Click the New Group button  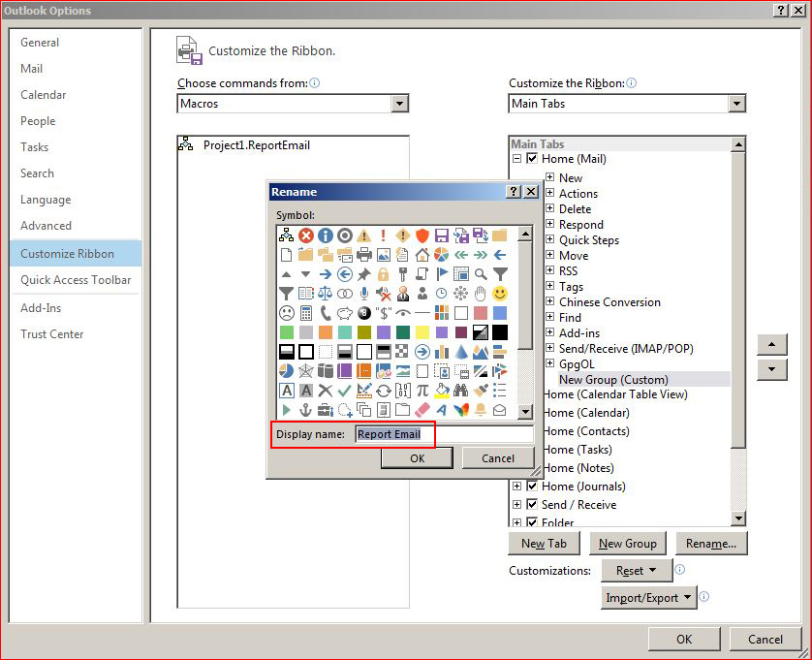click(x=628, y=544)
